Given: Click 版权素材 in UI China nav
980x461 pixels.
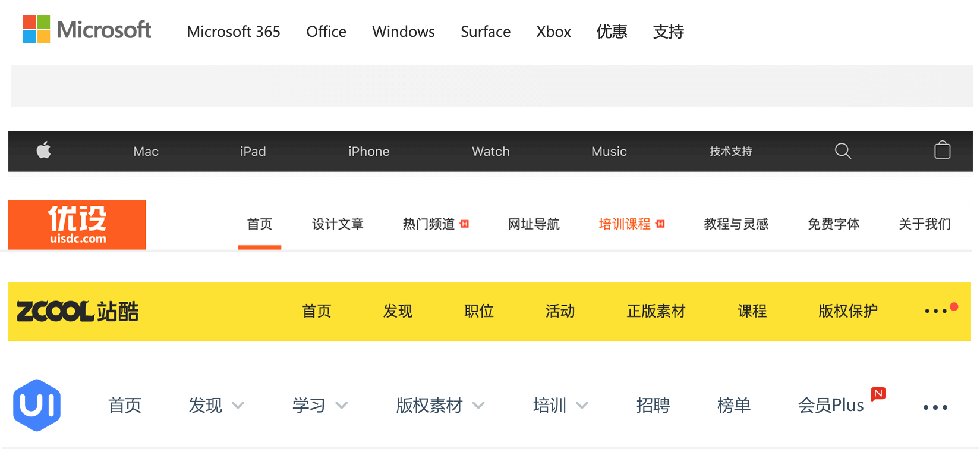Looking at the screenshot, I should pyautogui.click(x=429, y=406).
